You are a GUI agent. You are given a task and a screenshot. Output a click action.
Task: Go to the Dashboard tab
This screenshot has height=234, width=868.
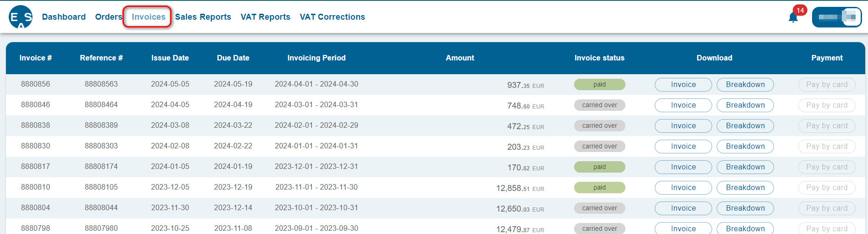coord(64,17)
